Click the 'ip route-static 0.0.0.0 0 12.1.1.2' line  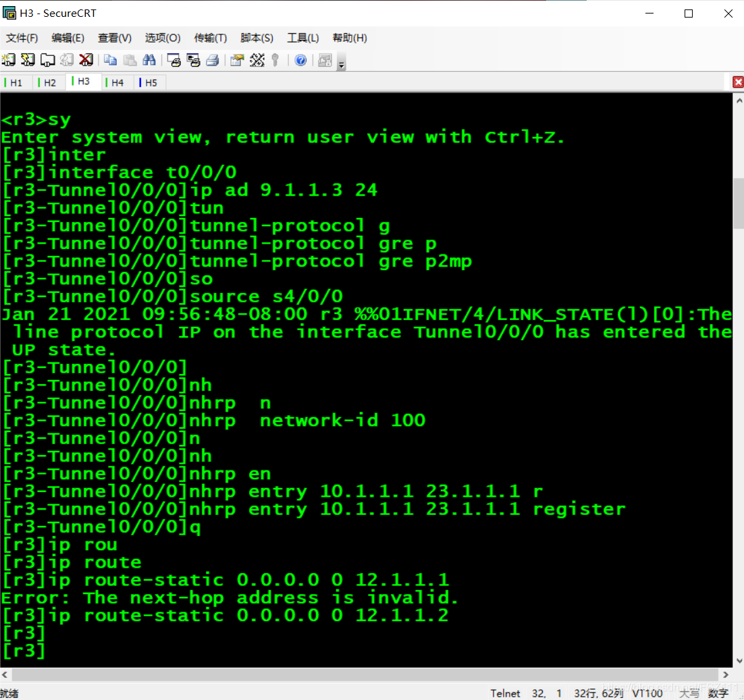click(225, 616)
